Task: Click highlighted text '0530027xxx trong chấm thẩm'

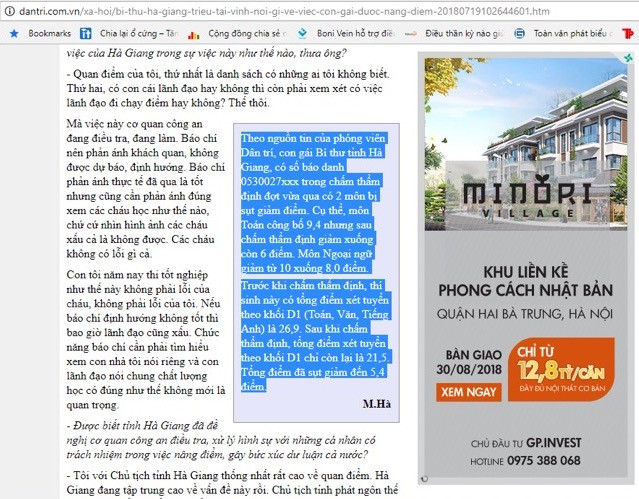Action: (x=310, y=181)
